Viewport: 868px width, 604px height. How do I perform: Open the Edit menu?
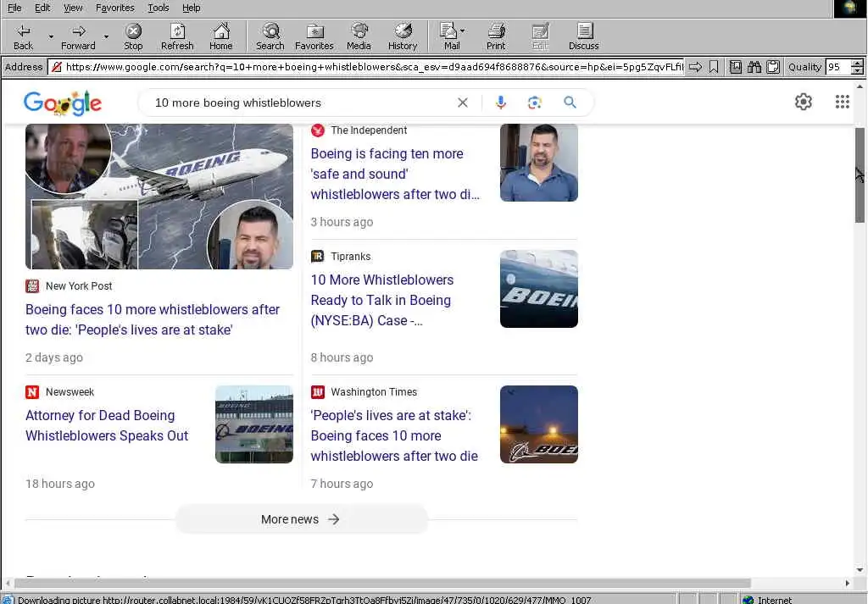(x=42, y=8)
